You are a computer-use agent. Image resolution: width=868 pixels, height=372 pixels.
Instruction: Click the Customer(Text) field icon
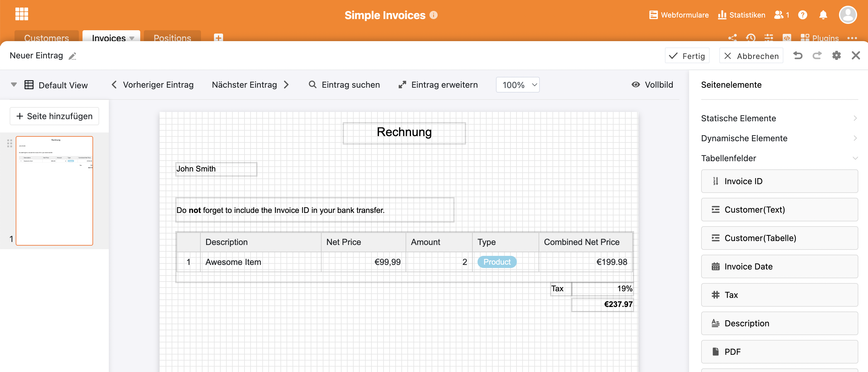pos(715,209)
